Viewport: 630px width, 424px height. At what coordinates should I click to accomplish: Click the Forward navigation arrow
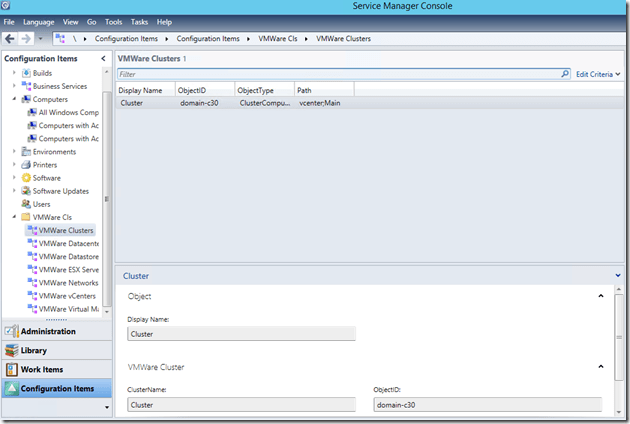click(x=26, y=38)
